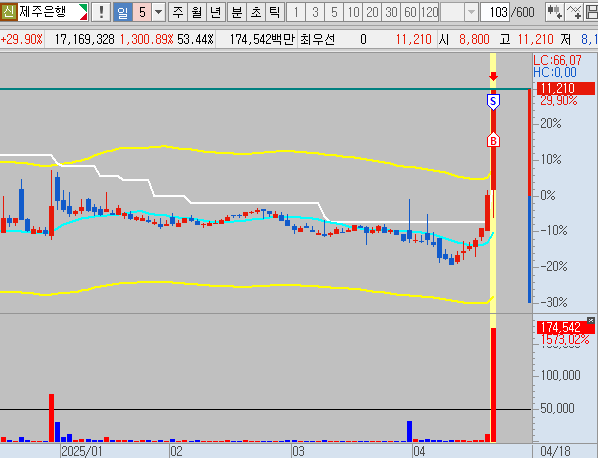Viewport: 598px width, 458px height.
Task: Click the red volume spike before 2025/01
Action: point(51,418)
